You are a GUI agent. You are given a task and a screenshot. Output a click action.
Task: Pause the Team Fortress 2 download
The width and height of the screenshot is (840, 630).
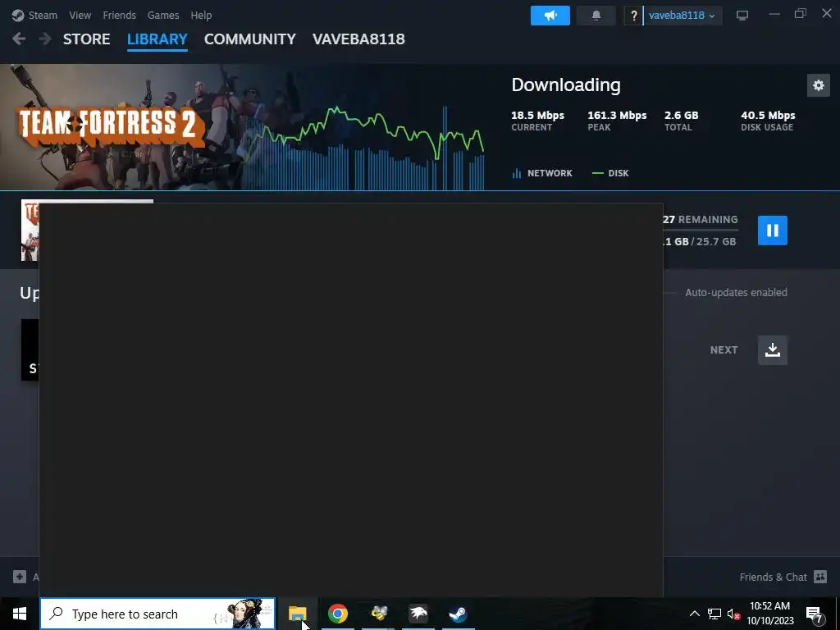(772, 231)
